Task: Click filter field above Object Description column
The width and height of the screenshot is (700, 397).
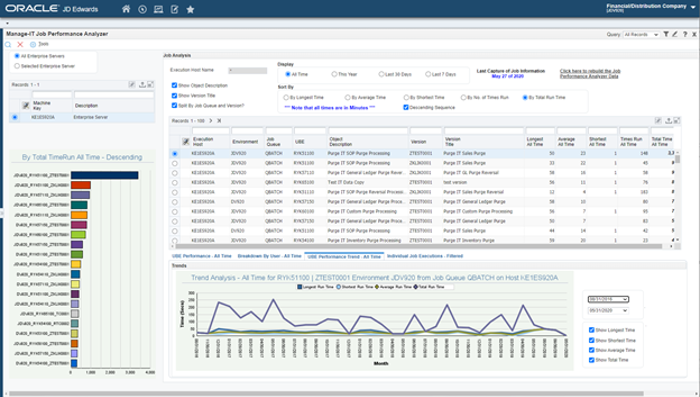Action: click(368, 131)
